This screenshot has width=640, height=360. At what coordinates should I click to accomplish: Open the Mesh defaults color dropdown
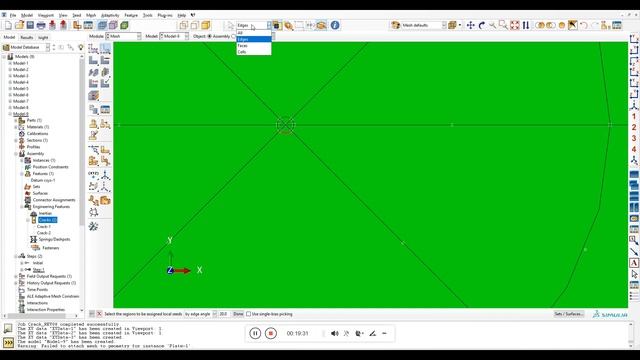444,25
